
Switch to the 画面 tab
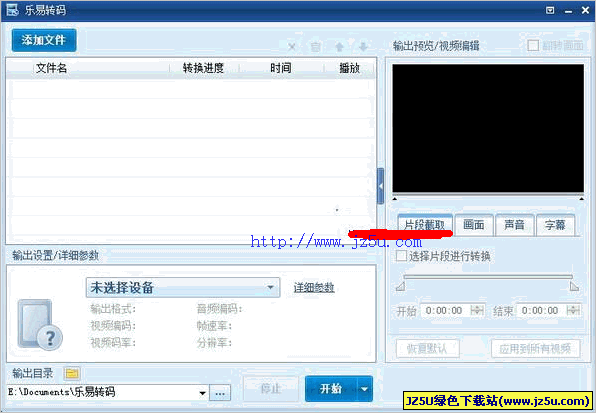click(x=474, y=225)
